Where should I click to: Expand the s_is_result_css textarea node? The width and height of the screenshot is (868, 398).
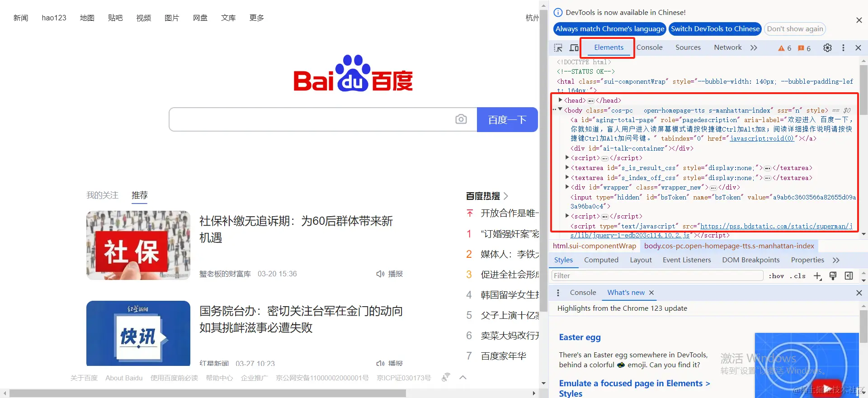pyautogui.click(x=567, y=167)
